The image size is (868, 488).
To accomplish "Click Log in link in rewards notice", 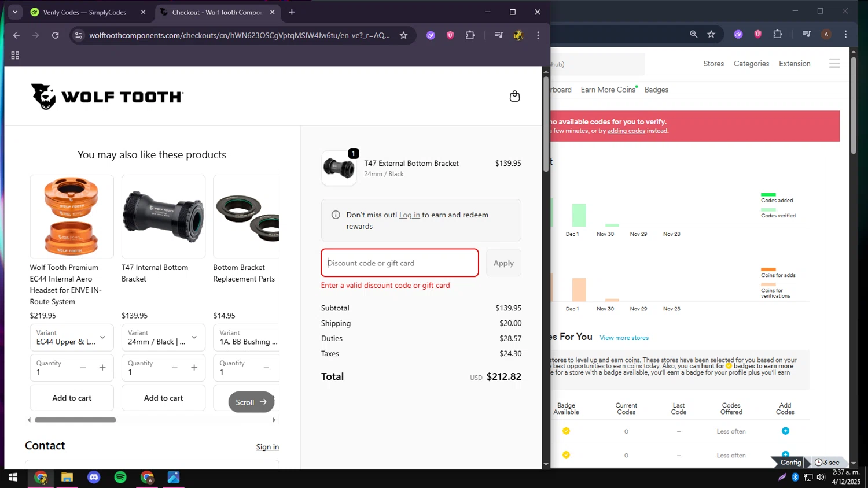I will point(410,215).
